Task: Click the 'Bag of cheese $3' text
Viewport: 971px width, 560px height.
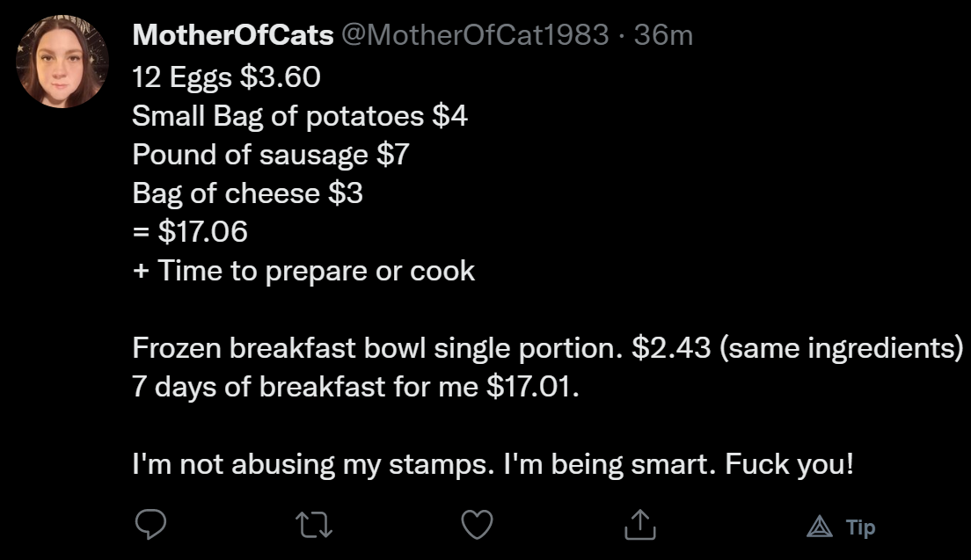Action: (247, 193)
